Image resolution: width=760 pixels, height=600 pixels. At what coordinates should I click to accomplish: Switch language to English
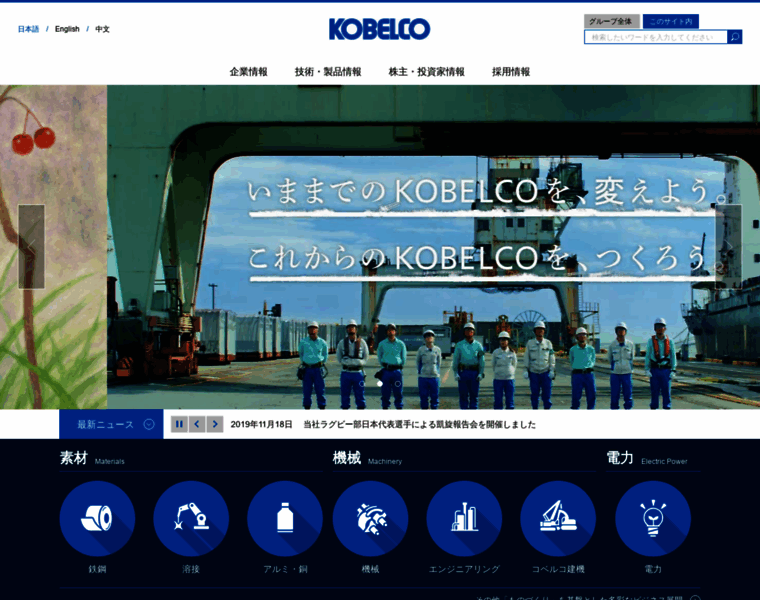click(67, 29)
